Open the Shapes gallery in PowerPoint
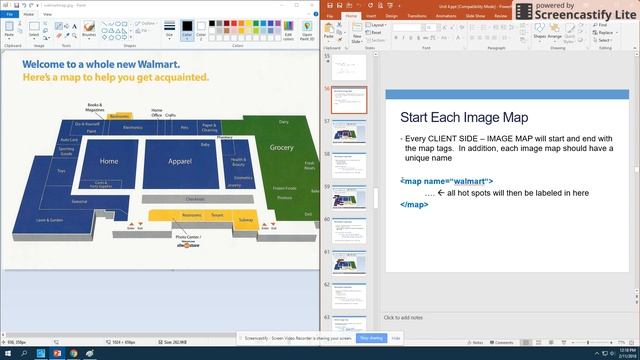 540,31
